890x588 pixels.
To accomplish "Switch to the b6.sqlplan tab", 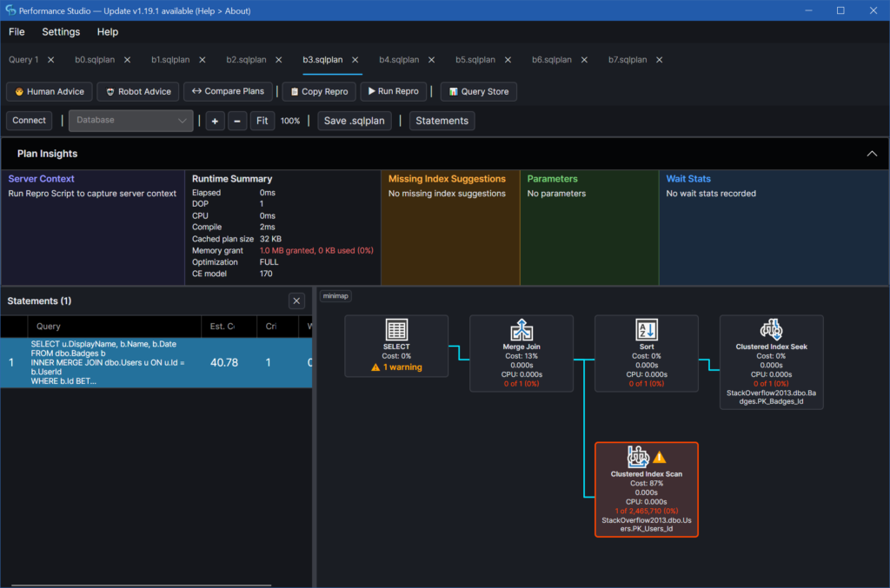I will (x=552, y=60).
